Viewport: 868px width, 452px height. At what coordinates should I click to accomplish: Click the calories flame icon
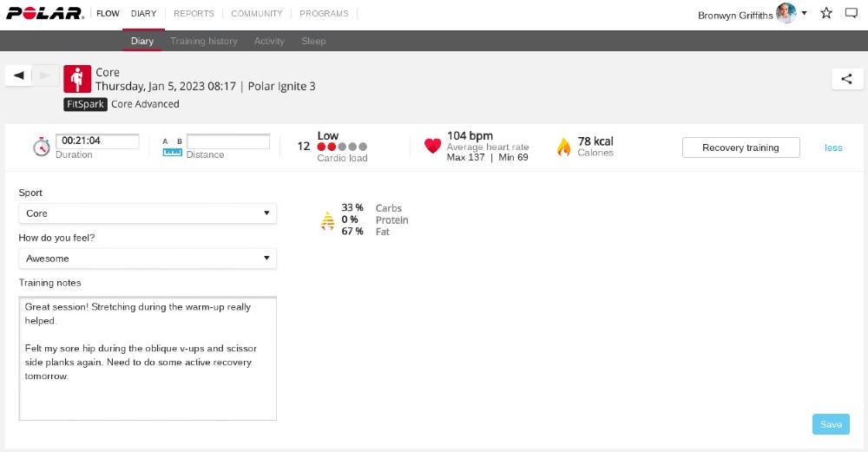click(x=563, y=147)
